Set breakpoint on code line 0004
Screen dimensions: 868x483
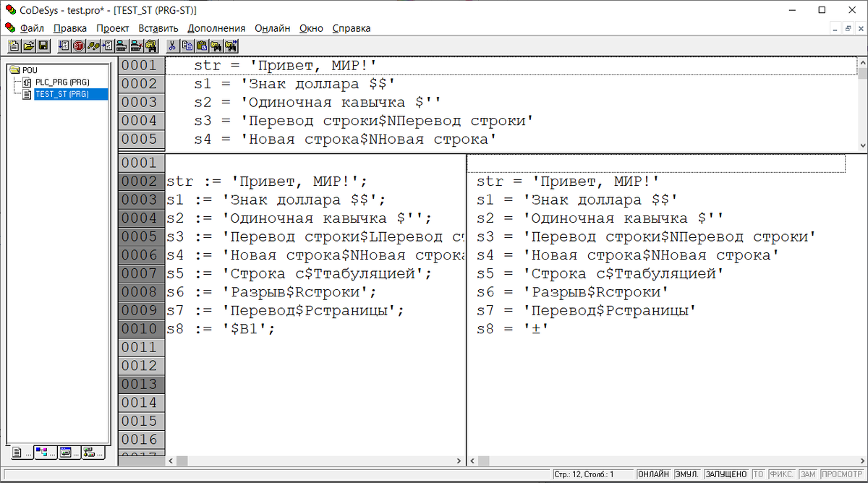click(142, 218)
